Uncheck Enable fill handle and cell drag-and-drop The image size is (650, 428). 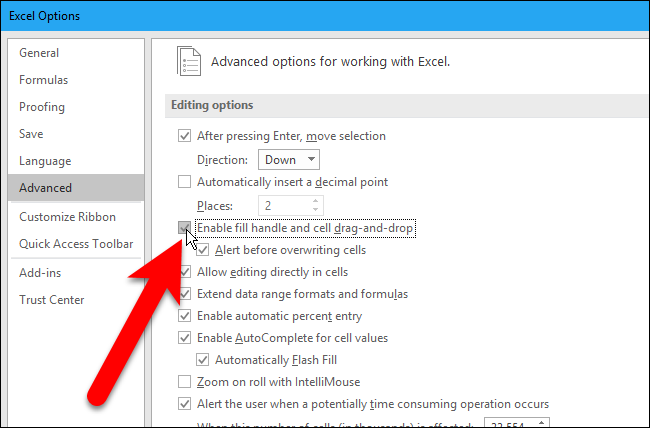coord(184,229)
